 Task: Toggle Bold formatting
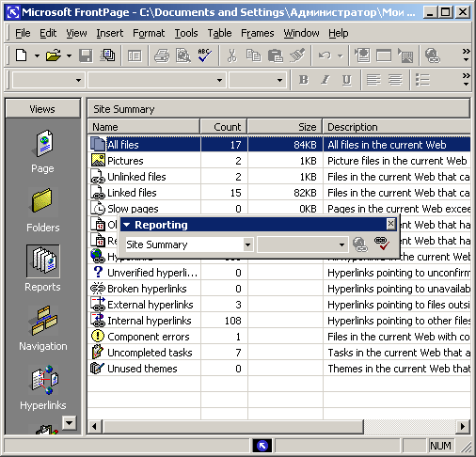pos(303,80)
